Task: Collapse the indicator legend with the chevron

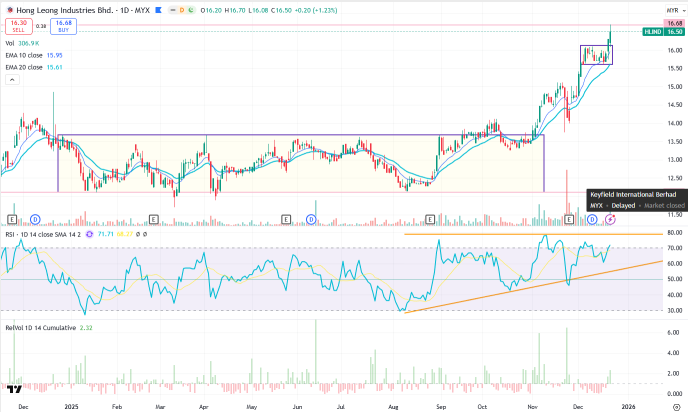Action: (x=12, y=80)
